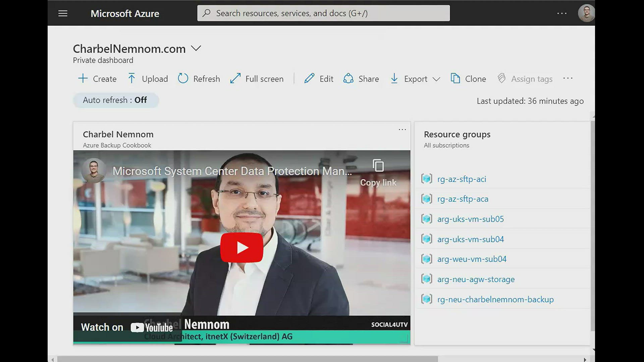Viewport: 644px width, 362px height.
Task: Click the Clone copy icon
Action: 455,78
